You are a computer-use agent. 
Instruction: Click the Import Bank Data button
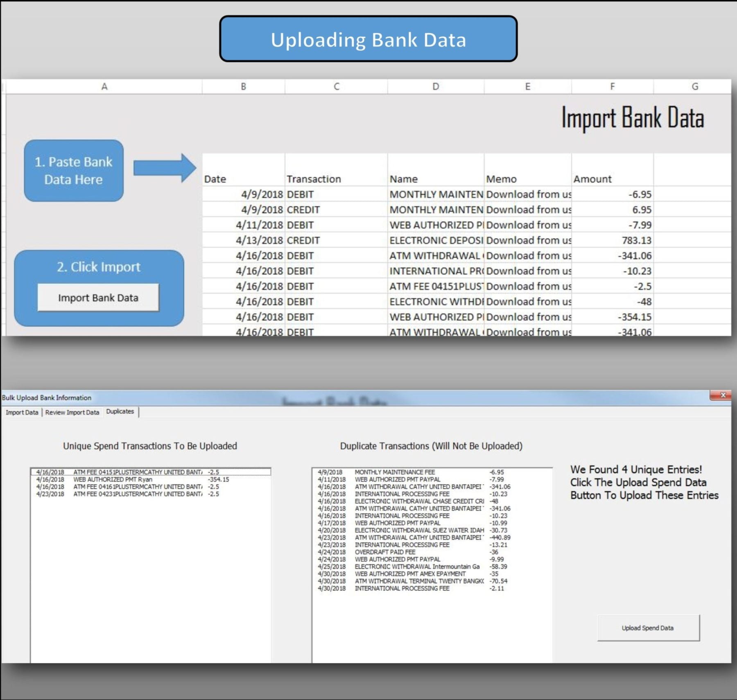[x=98, y=298]
